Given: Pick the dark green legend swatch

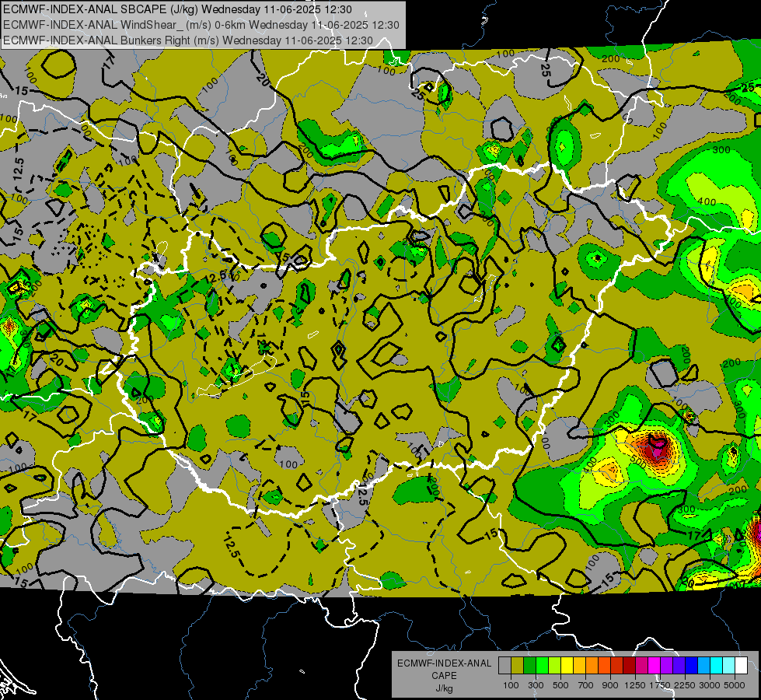Looking at the screenshot, I should point(529,666).
